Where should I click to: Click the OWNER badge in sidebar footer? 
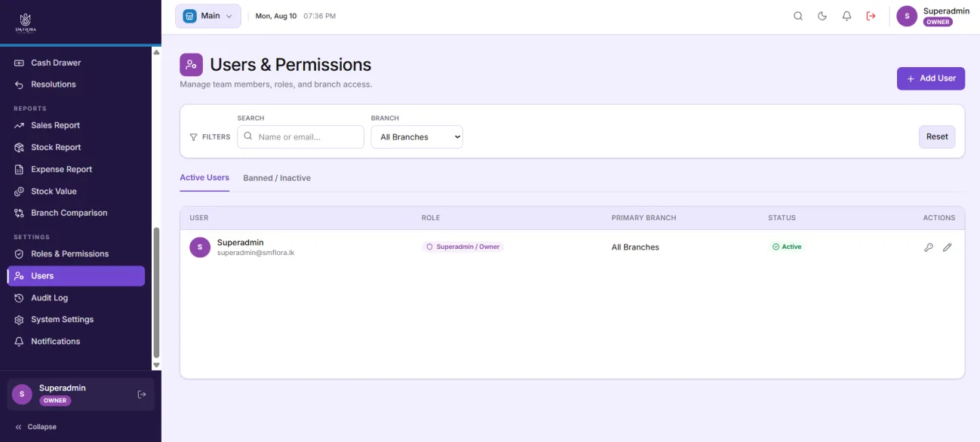[x=55, y=401]
